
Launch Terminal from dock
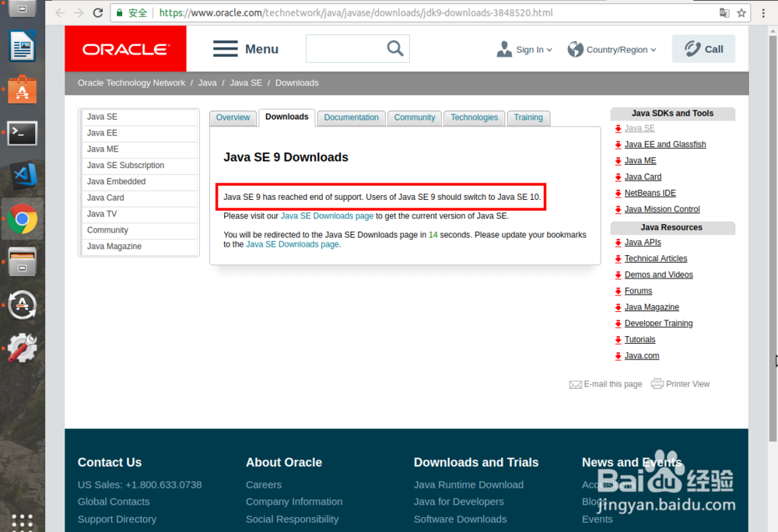click(x=23, y=133)
